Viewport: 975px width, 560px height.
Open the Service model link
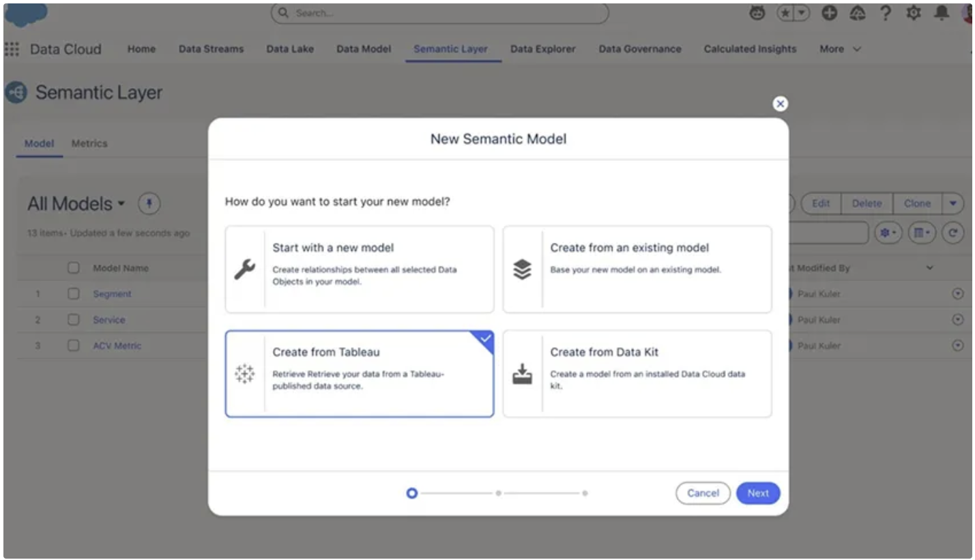pos(109,320)
